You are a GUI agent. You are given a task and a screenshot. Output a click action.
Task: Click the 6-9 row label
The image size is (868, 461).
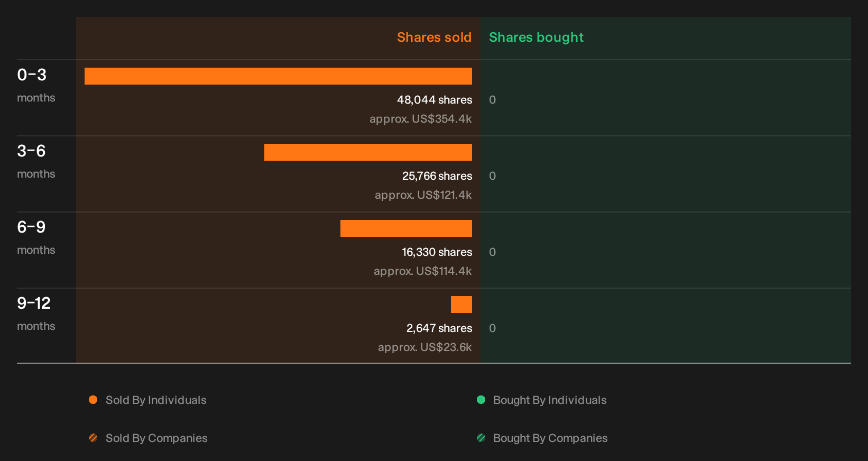point(31,227)
